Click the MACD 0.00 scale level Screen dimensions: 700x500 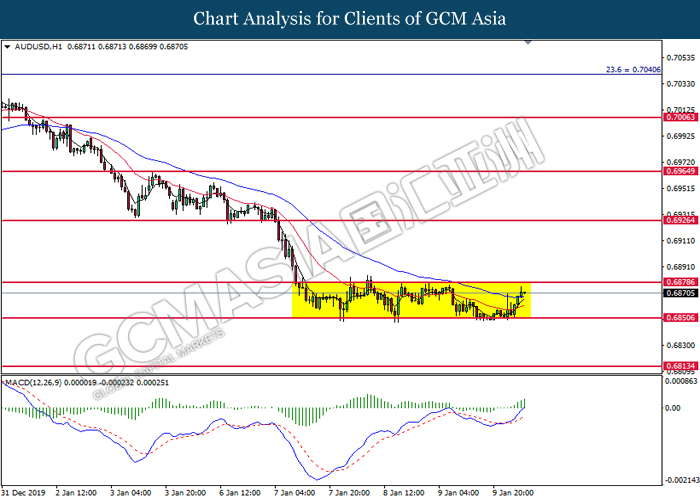[678, 409]
